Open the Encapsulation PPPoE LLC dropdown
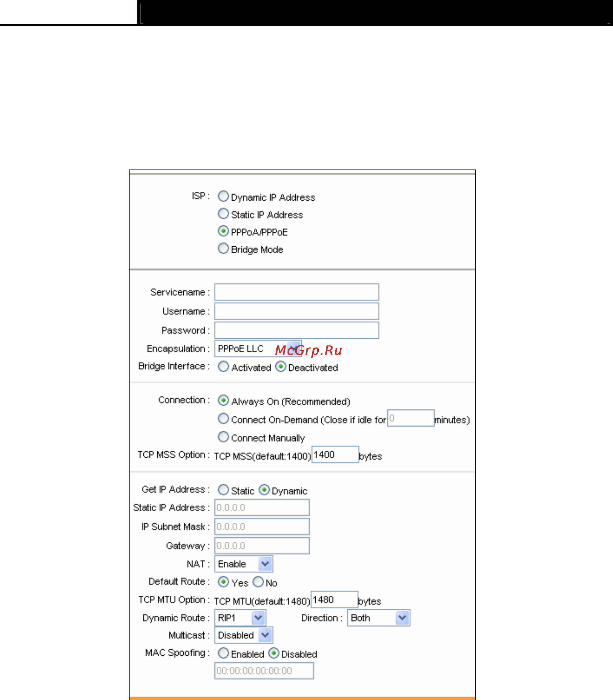 click(258, 348)
